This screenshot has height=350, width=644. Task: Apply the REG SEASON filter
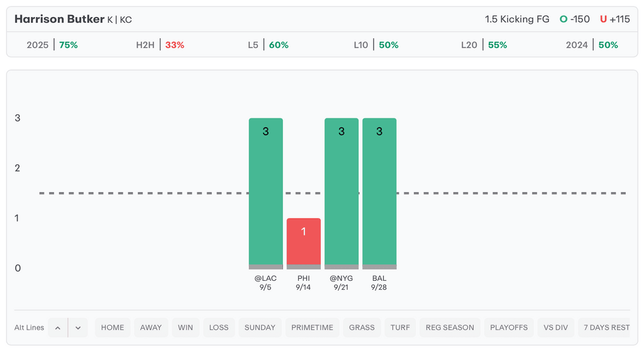[450, 327]
